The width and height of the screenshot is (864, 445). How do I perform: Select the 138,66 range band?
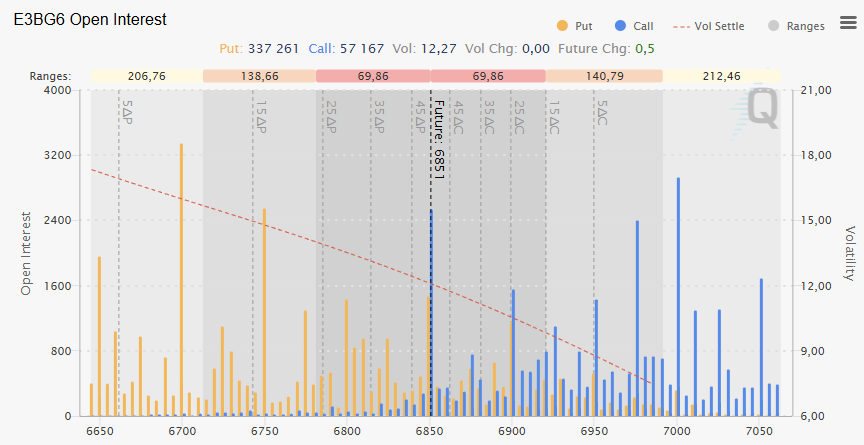(x=259, y=76)
